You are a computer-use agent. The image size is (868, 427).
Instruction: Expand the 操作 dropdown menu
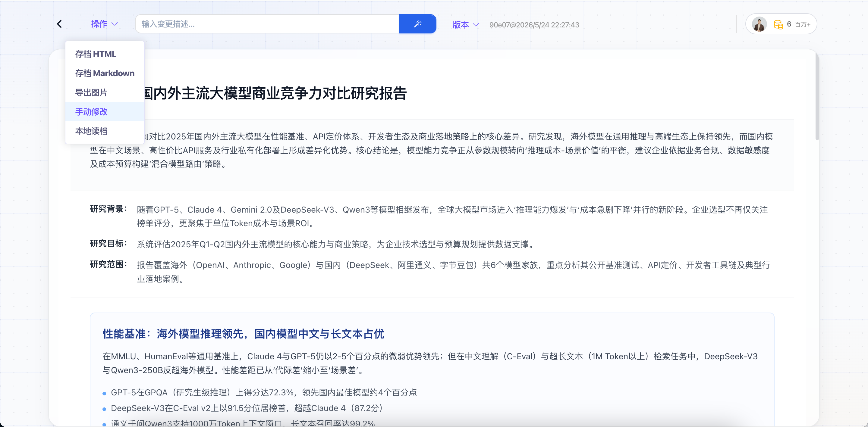tap(104, 24)
